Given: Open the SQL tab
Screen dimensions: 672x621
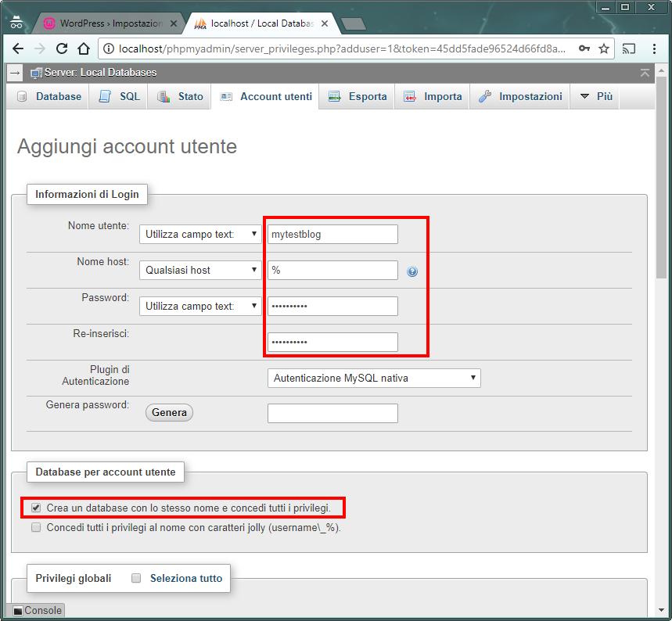Looking at the screenshot, I should click(x=119, y=96).
